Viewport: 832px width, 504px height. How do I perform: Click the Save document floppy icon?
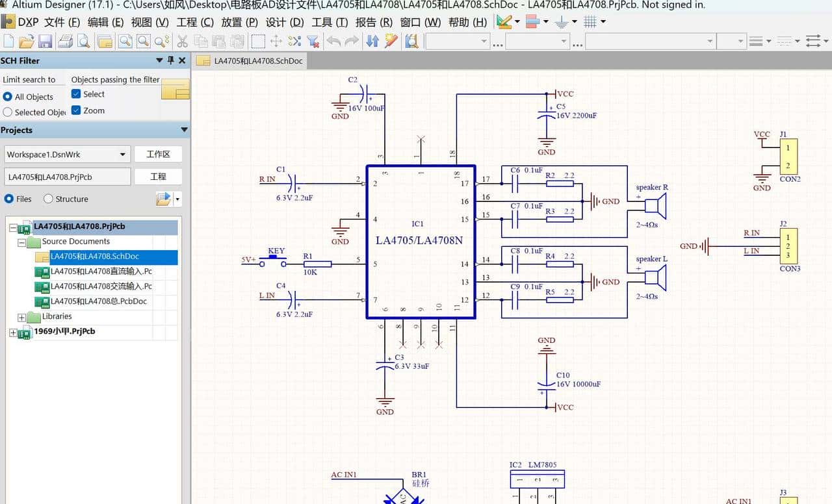[x=45, y=42]
